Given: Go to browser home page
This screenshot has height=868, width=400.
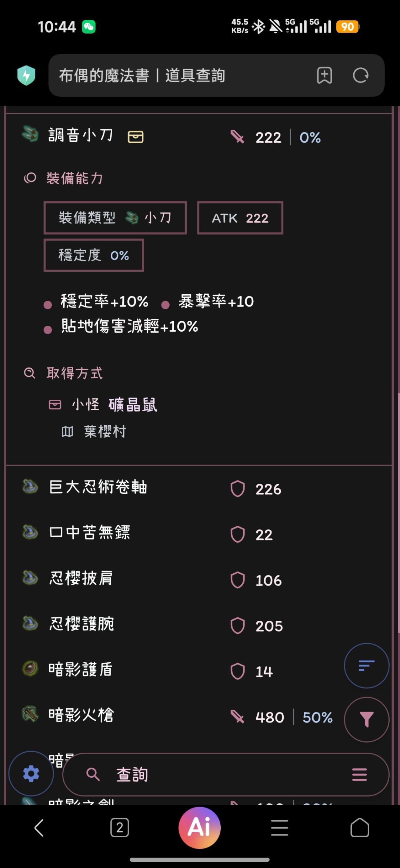Looking at the screenshot, I should tap(360, 828).
